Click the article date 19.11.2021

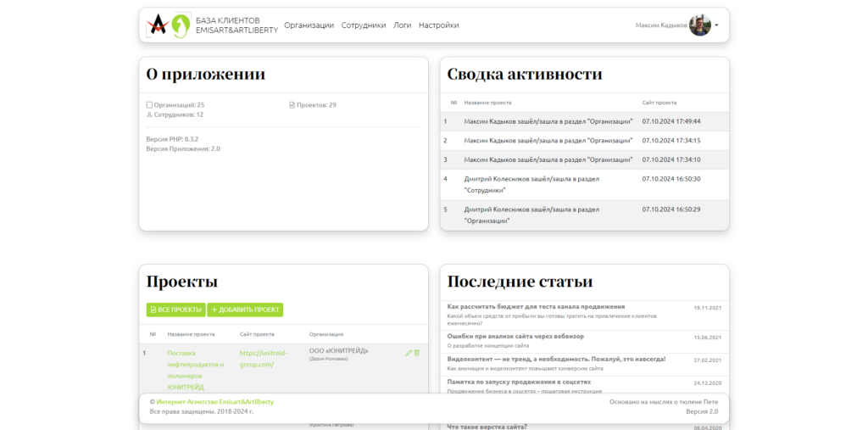coord(708,308)
